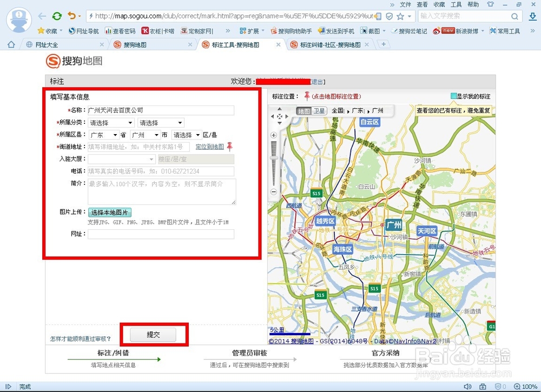The image size is (541, 392).
Task: Switch to 标注纠错-社区-搜狗地图 tab
Action: pyautogui.click(x=330, y=45)
